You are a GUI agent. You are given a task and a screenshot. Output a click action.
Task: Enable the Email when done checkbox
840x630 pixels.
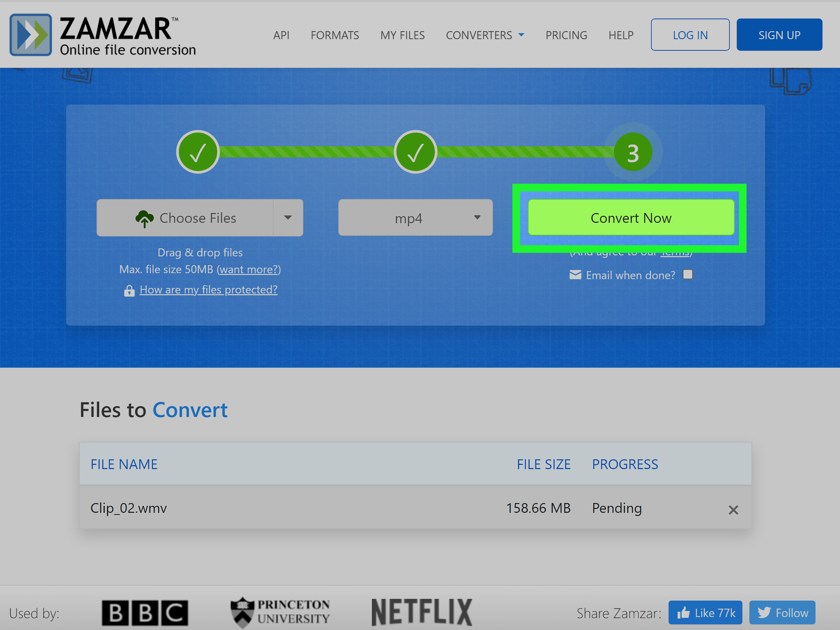coord(687,274)
